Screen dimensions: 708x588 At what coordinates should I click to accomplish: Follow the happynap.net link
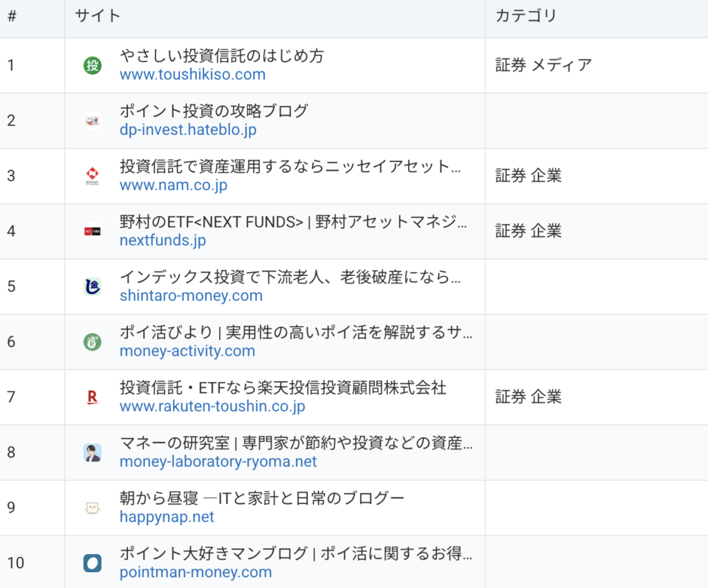point(167,517)
